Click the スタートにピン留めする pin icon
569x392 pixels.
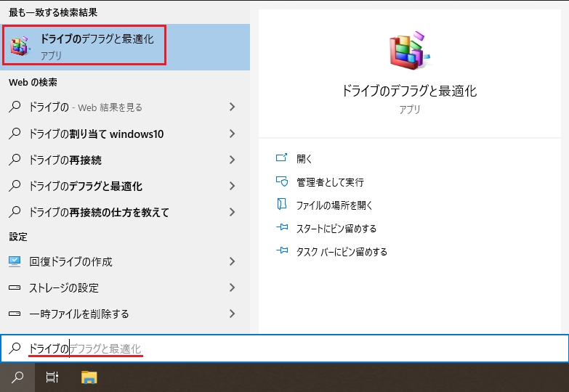point(282,228)
